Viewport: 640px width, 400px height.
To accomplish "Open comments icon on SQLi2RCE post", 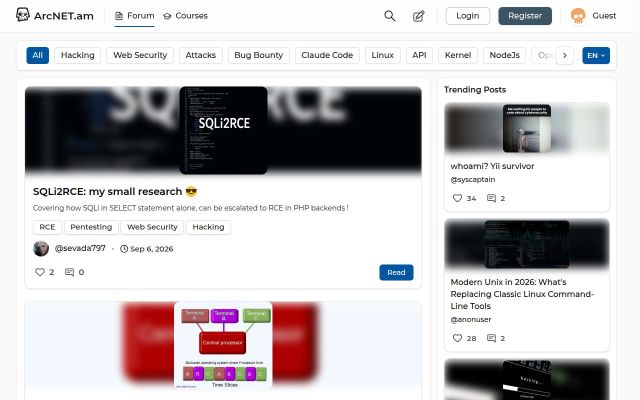I will (69, 272).
